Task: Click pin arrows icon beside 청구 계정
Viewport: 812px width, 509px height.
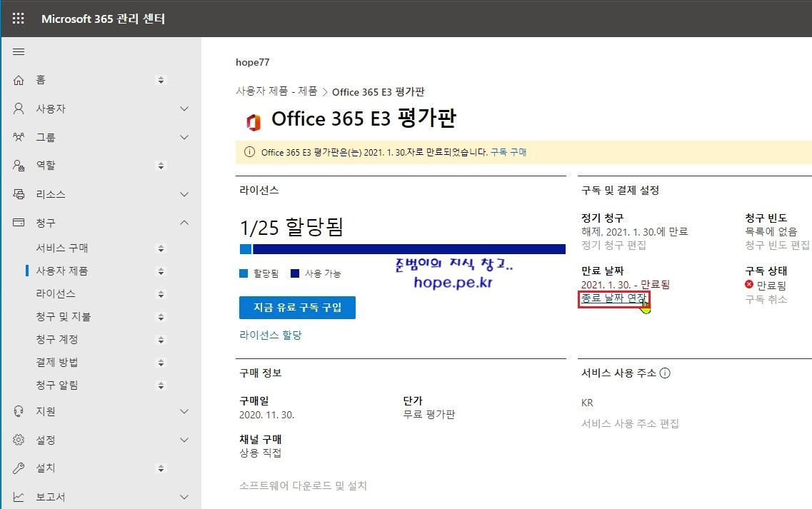Action: click(x=161, y=340)
